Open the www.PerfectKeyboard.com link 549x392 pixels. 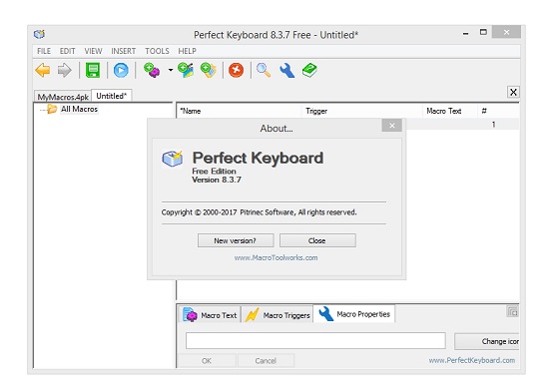[471, 360]
